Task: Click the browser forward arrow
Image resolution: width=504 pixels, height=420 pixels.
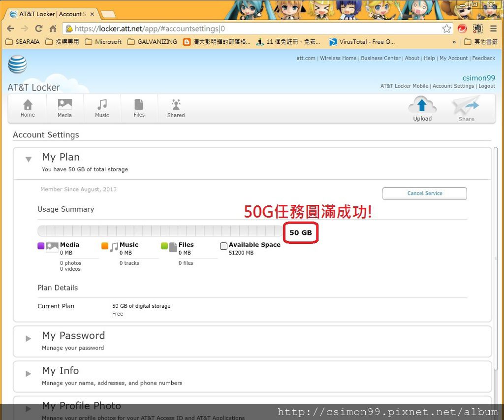Action: click(25, 29)
